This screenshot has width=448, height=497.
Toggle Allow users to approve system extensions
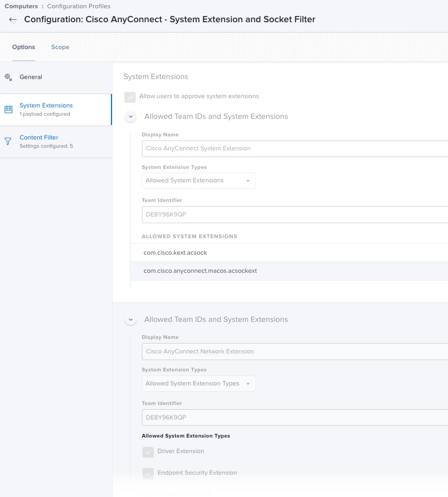tap(130, 97)
